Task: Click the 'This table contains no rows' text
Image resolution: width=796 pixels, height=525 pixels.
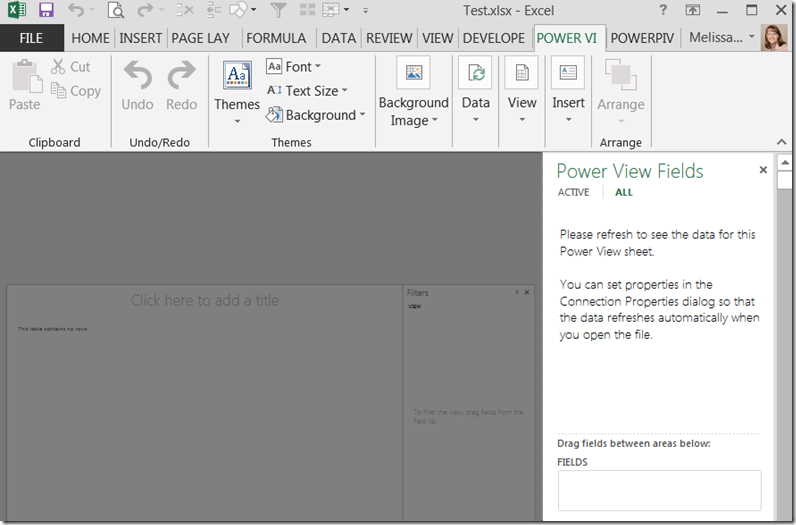Action: pos(53,329)
